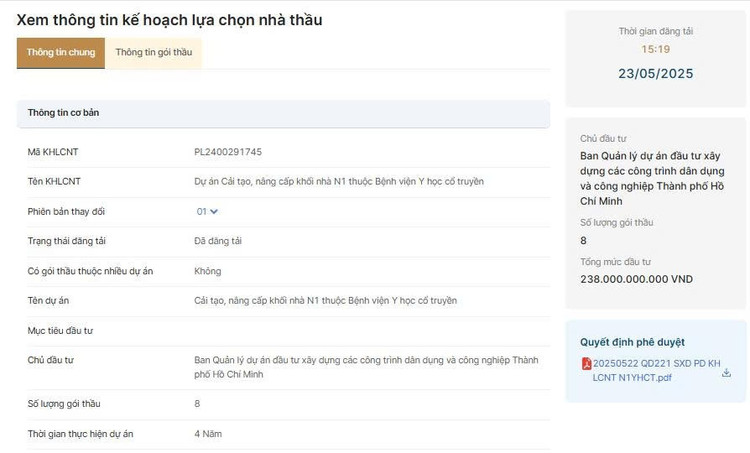Click the 4 Năm project duration value
Screen dimensions: 750x453
(x=208, y=434)
